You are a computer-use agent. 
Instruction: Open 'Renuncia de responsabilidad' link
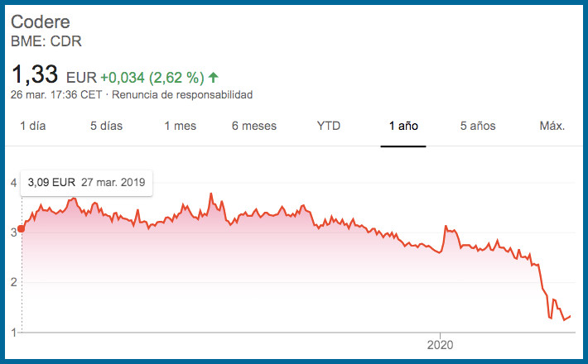point(182,95)
